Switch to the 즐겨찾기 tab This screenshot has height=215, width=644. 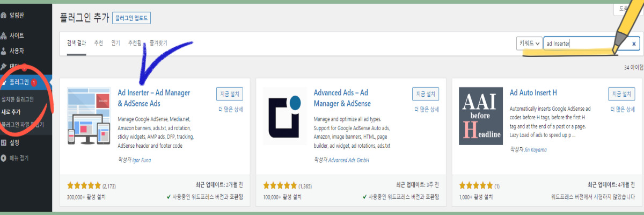coord(158,42)
